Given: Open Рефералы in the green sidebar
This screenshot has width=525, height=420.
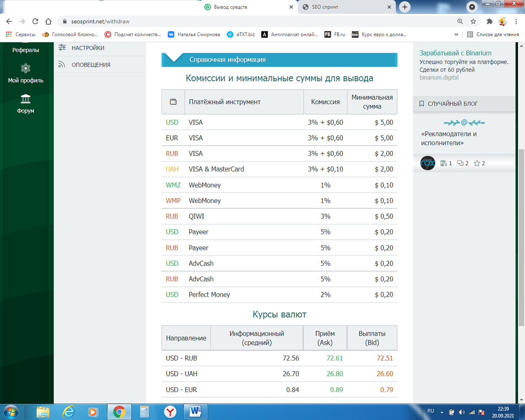Looking at the screenshot, I should tap(25, 50).
